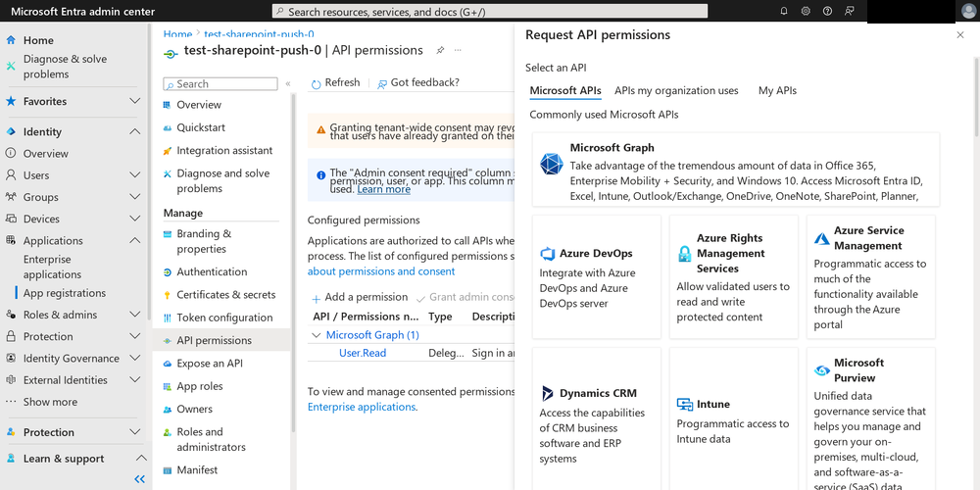Click the Home icon in sidebar
The width and height of the screenshot is (980, 490).
click(x=11, y=40)
